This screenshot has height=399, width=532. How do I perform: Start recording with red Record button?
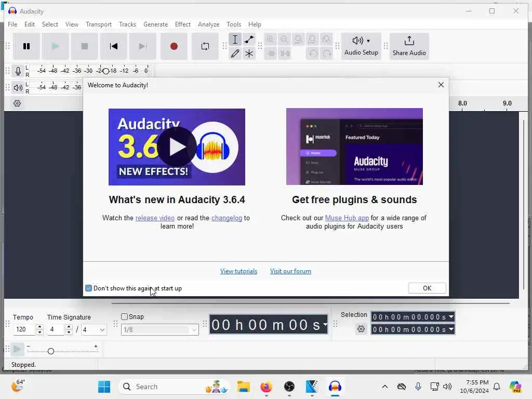tap(174, 46)
